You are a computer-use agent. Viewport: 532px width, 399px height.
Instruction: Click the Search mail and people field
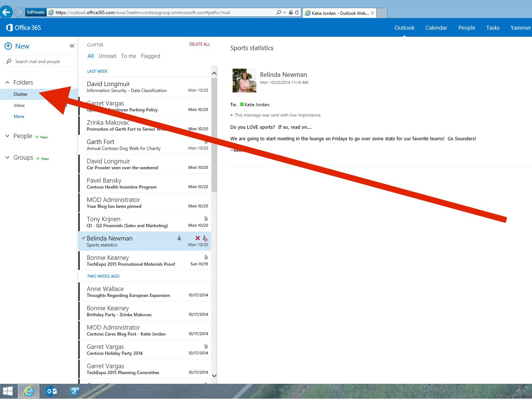point(38,61)
